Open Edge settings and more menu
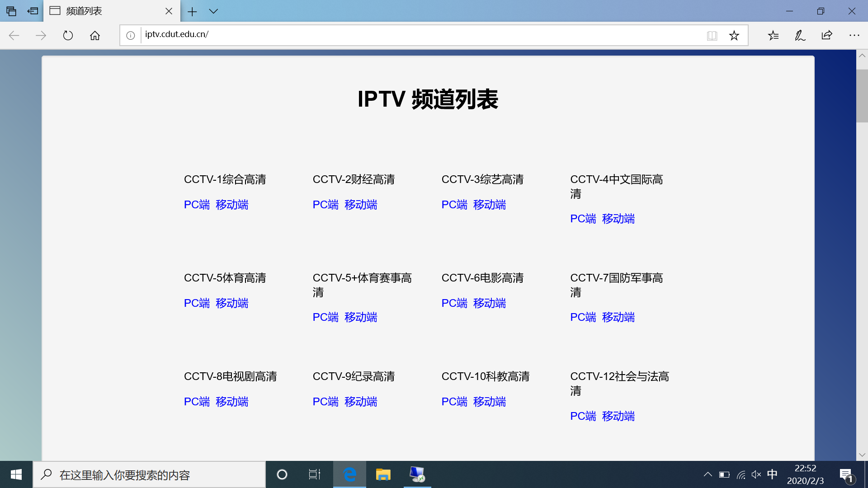The image size is (868, 488). 854,35
